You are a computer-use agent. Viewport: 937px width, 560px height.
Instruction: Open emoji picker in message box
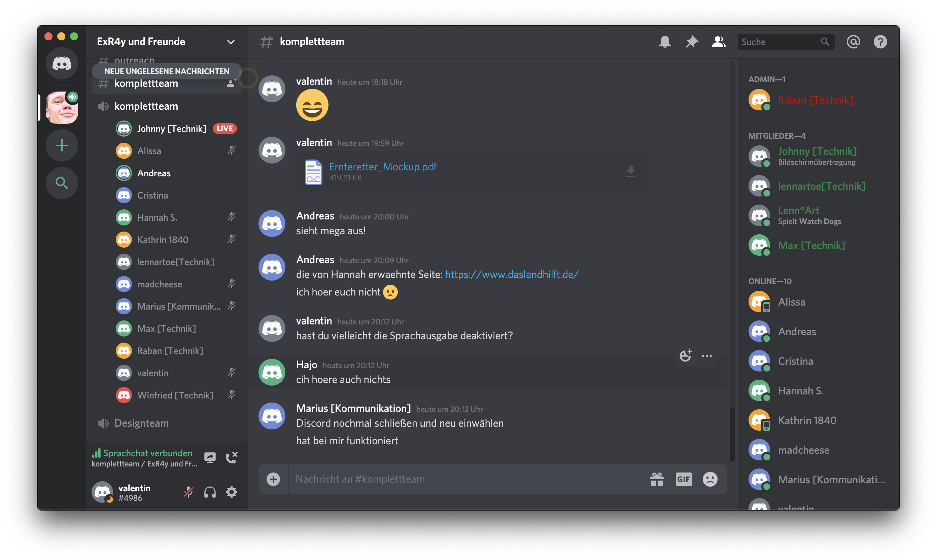(710, 479)
